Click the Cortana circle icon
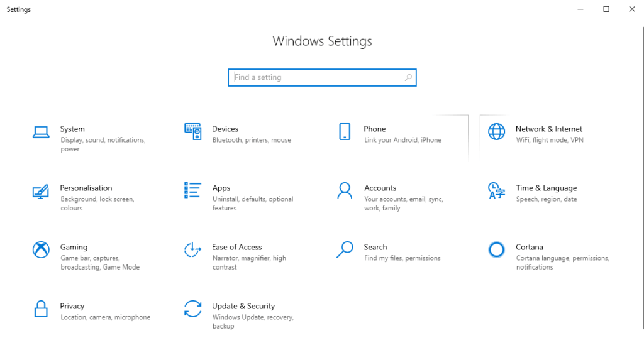The height and width of the screenshot is (343, 644). 497,249
